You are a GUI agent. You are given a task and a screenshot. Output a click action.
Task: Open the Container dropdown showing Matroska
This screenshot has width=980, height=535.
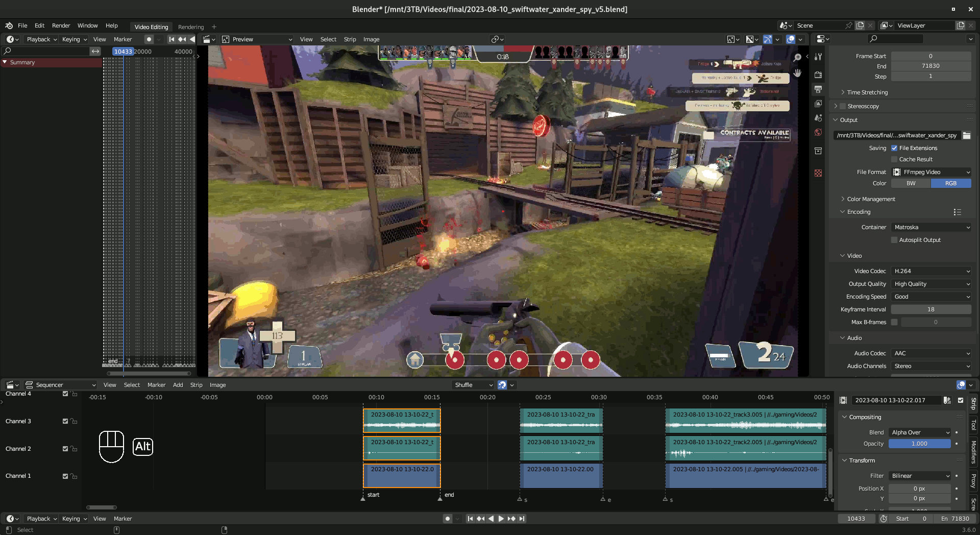(931, 227)
